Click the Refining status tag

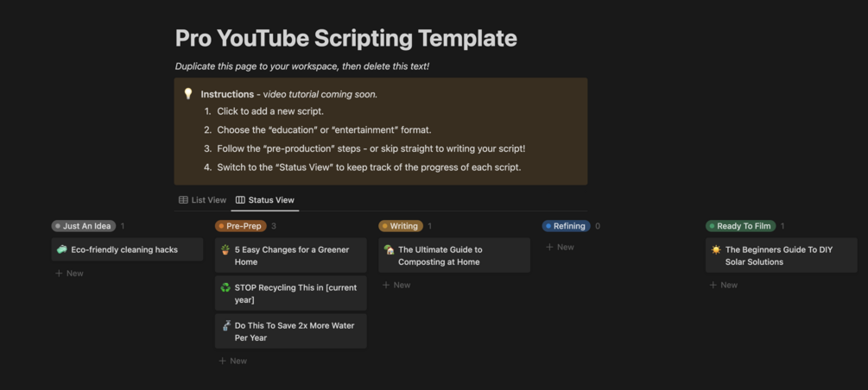(567, 226)
